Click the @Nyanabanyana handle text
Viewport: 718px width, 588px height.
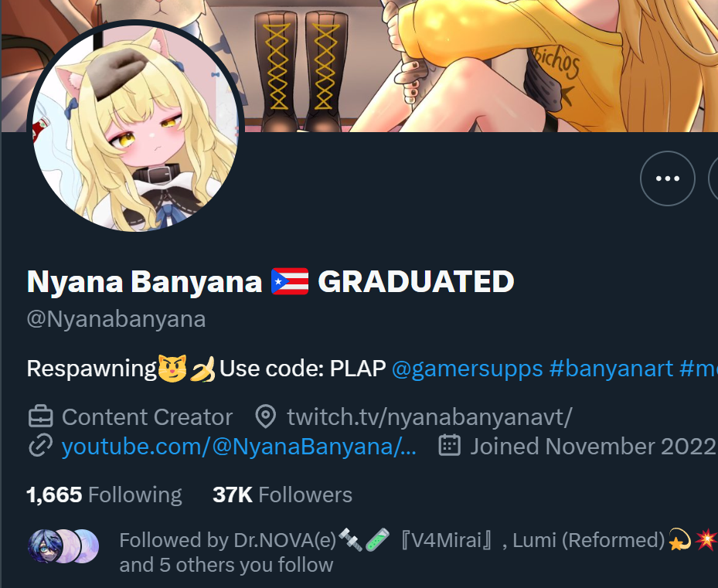[x=116, y=319]
